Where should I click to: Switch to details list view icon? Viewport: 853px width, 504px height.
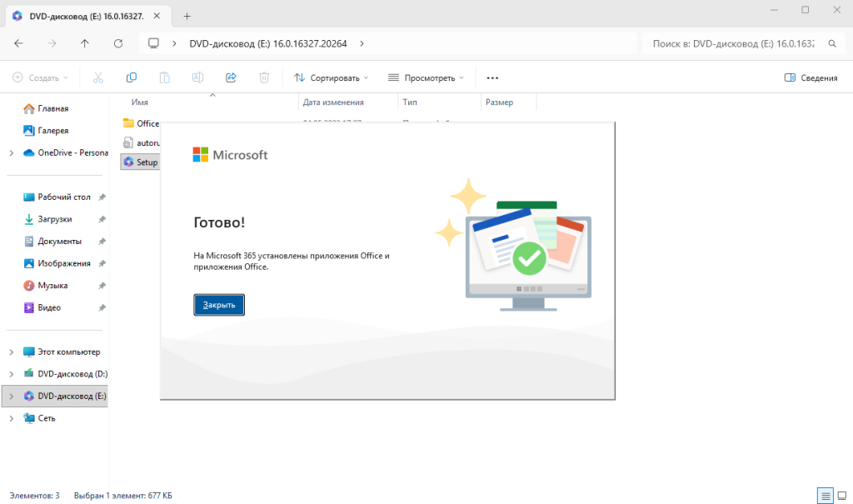826,496
